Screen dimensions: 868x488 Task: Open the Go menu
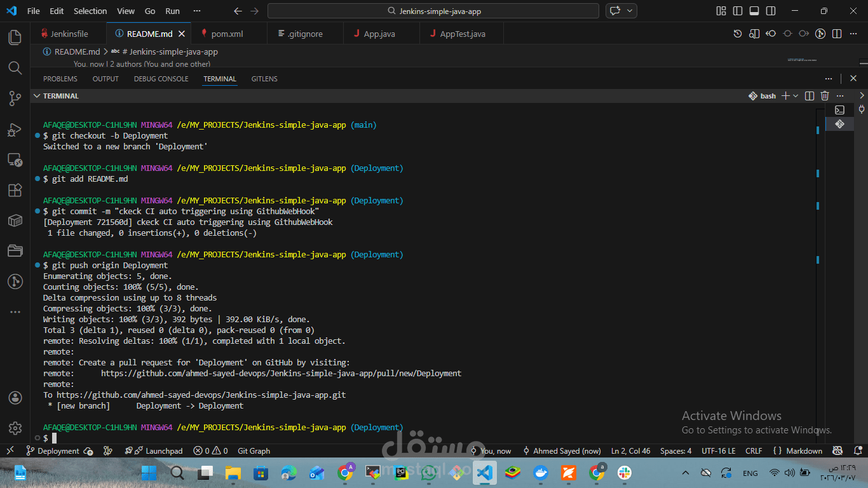(150, 11)
